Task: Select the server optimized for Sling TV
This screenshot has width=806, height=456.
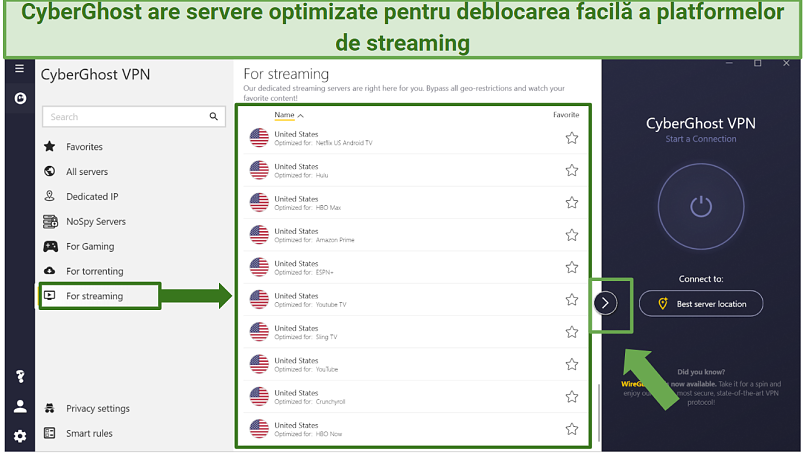Action: tap(415, 332)
